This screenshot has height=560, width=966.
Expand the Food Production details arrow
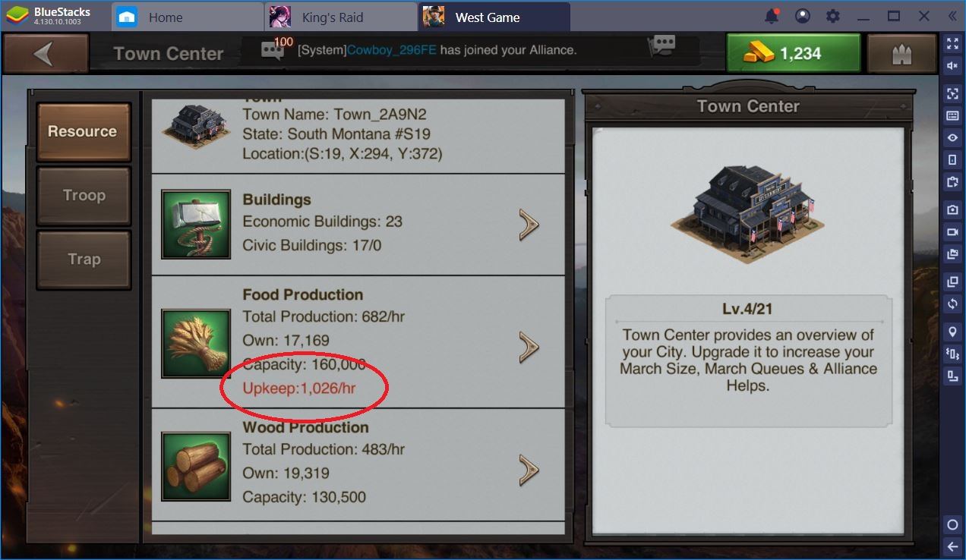[529, 347]
